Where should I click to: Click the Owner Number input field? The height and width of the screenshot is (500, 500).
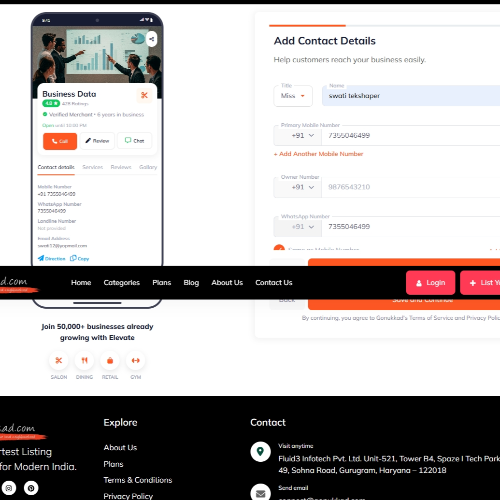(x=411, y=187)
